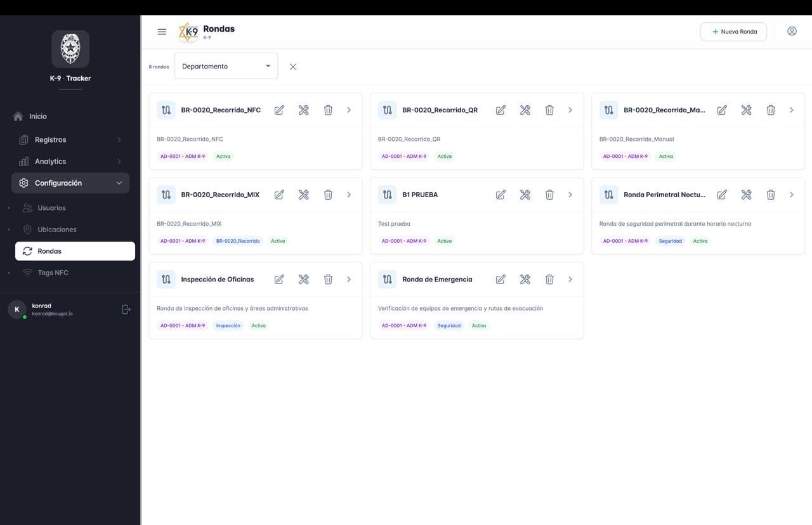Expand the Registros menu section
Image resolution: width=812 pixels, height=525 pixels.
(70, 139)
